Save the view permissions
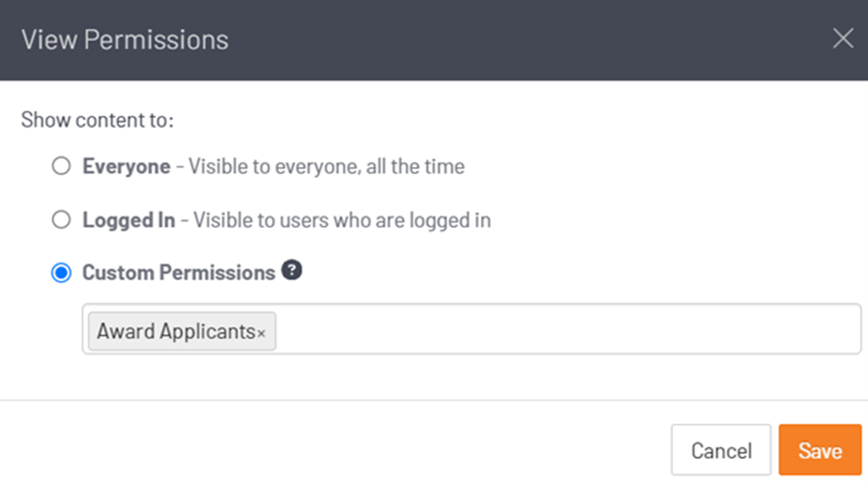This screenshot has width=868, height=484. (819, 450)
